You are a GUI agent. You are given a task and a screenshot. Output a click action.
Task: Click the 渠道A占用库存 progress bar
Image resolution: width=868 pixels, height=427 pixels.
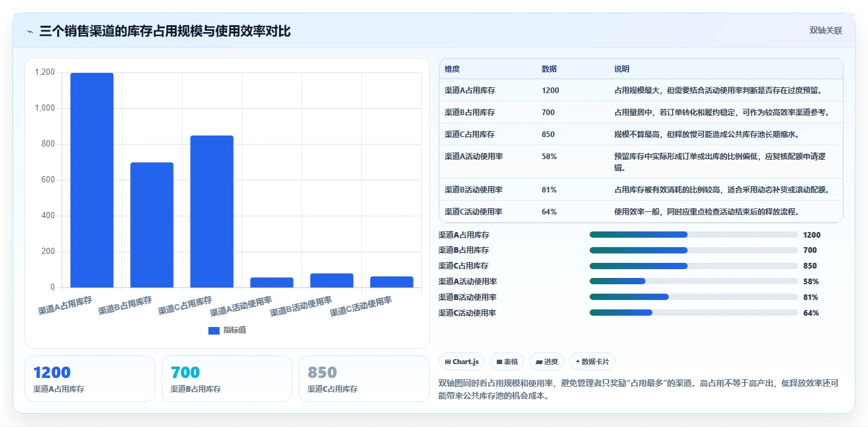pos(694,235)
